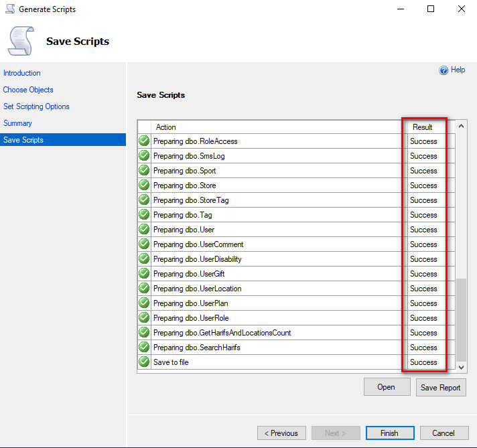The height and width of the screenshot is (448, 477).
Task: Click the Save Report button
Action: pyautogui.click(x=441, y=387)
